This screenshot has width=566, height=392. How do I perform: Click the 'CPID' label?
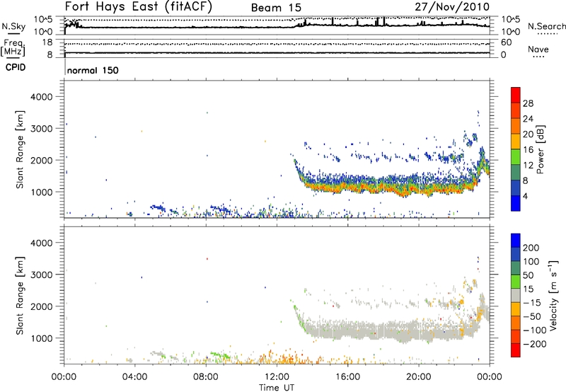coord(16,67)
